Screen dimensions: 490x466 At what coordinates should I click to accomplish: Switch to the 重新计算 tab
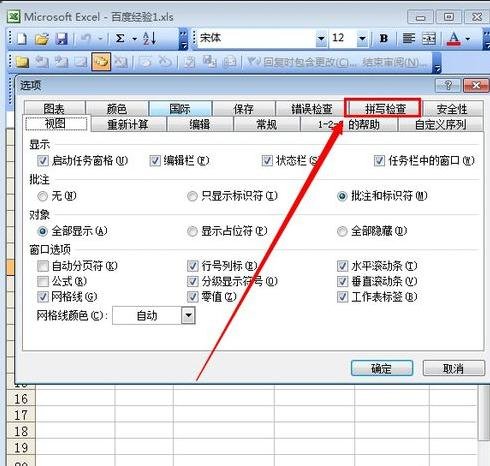coord(128,125)
